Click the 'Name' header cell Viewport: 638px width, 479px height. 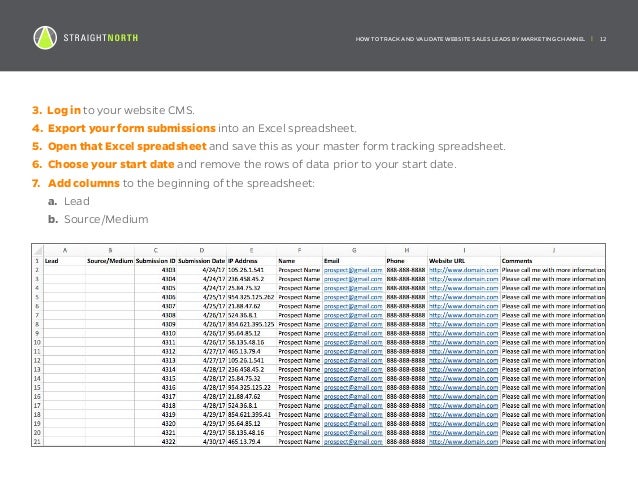(299, 261)
